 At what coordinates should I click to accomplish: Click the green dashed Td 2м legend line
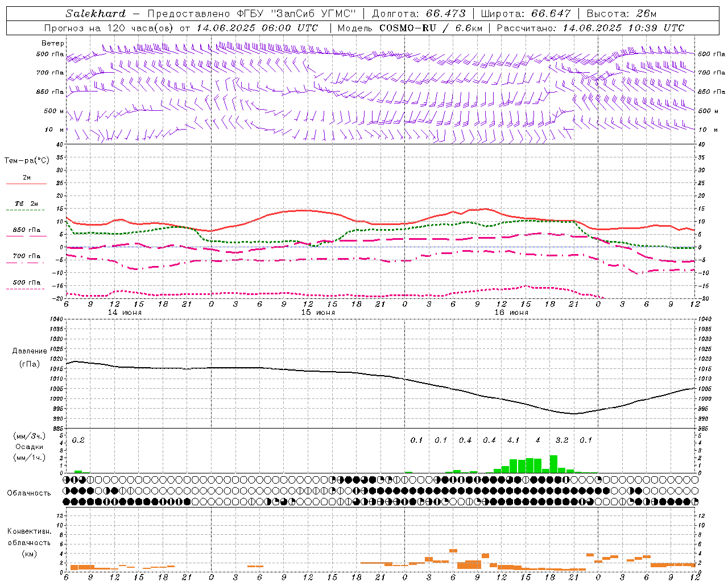[x=25, y=211]
